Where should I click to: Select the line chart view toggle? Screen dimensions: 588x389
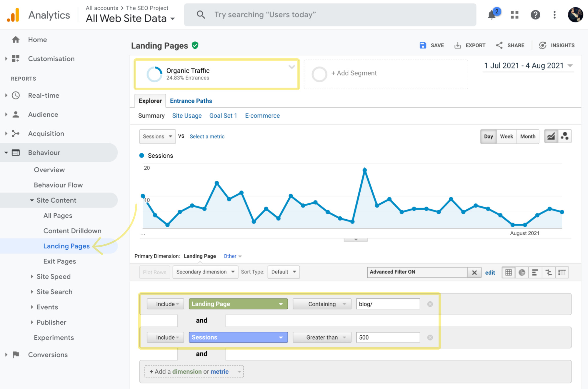point(551,136)
